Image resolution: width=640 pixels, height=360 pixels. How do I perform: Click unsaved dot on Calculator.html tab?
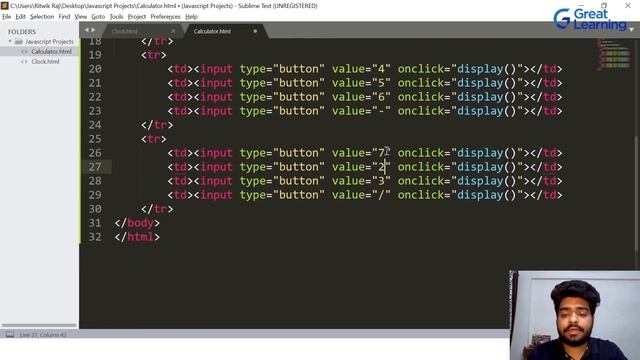click(x=255, y=31)
